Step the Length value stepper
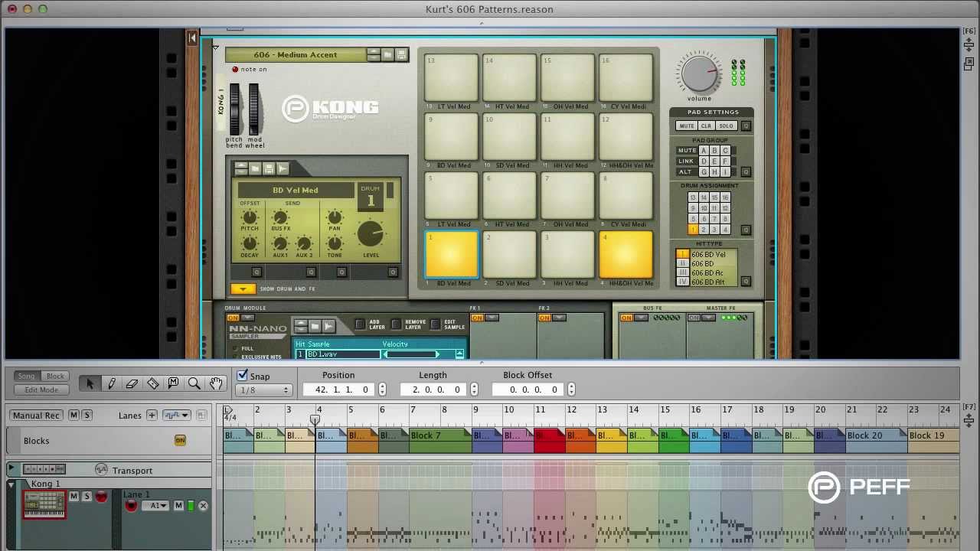This screenshot has height=551, width=980. point(474,390)
